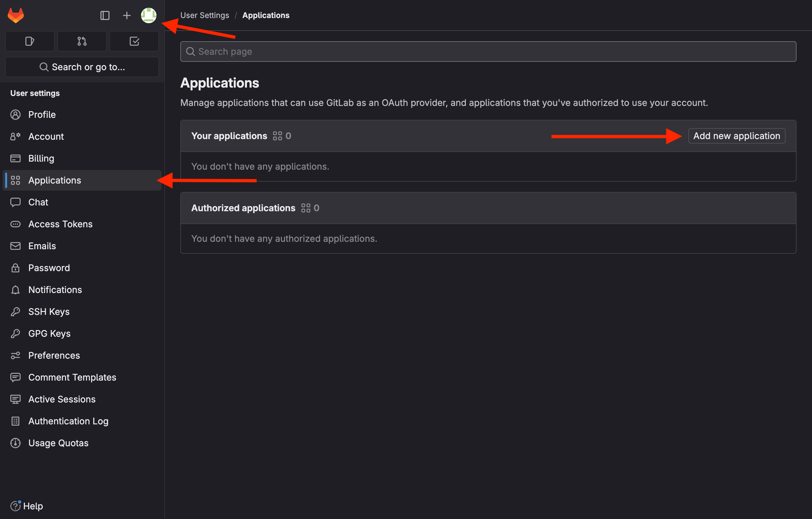Click the GitLab fox logo icon
The width and height of the screenshot is (812, 519).
[15, 15]
